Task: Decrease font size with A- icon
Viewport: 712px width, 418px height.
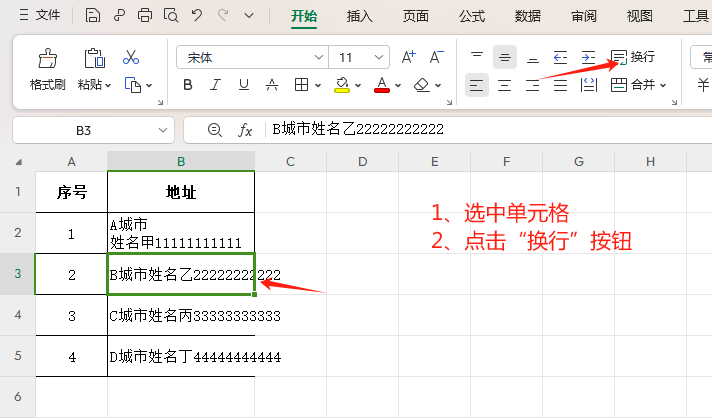Action: 436,57
